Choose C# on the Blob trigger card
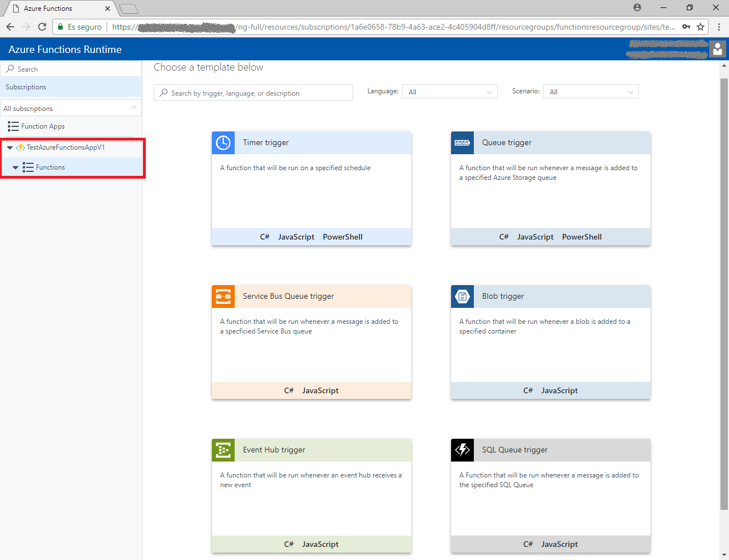Image resolution: width=729 pixels, height=560 pixels. click(x=528, y=390)
